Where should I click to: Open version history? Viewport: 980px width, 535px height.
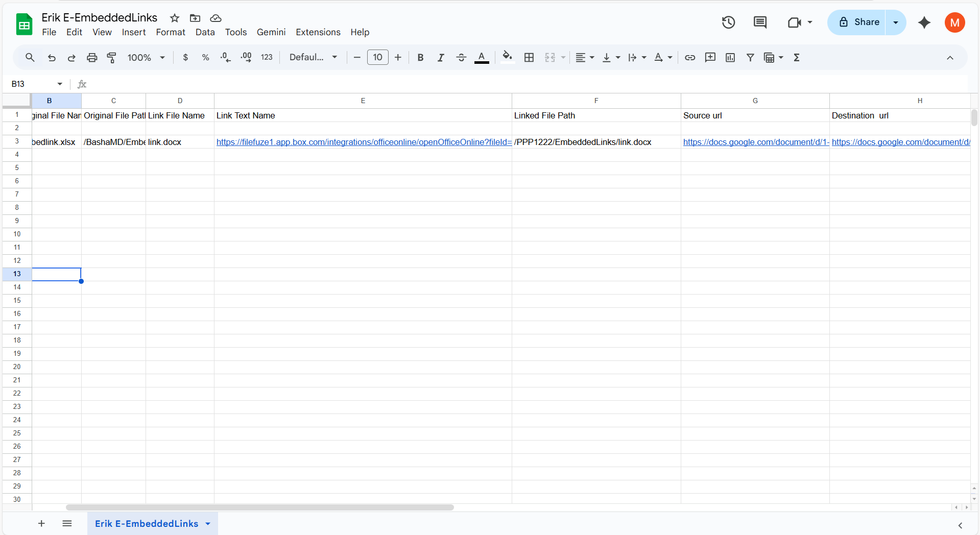tap(728, 22)
